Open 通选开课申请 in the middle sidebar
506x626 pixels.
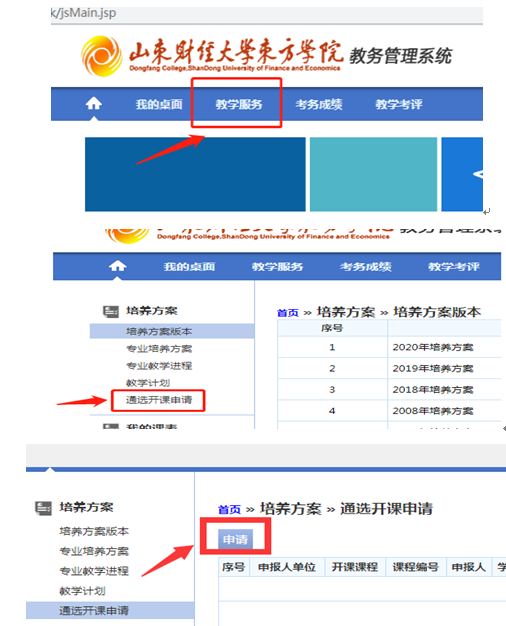pyautogui.click(x=159, y=400)
